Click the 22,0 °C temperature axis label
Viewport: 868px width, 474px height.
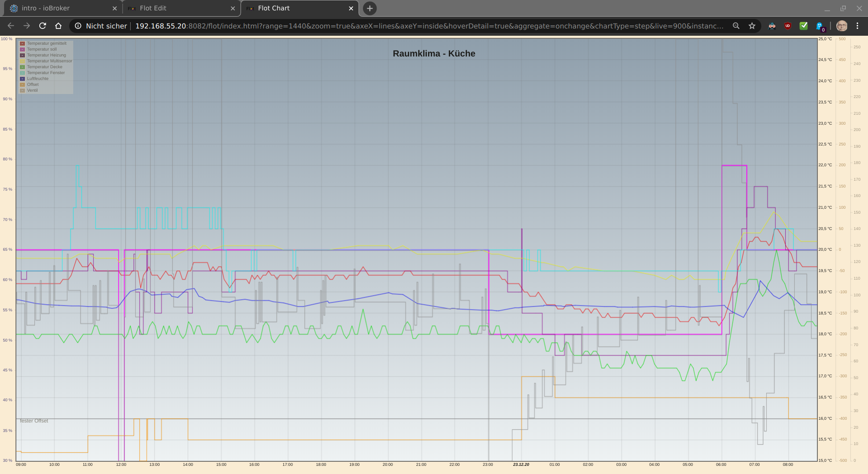[x=825, y=165]
